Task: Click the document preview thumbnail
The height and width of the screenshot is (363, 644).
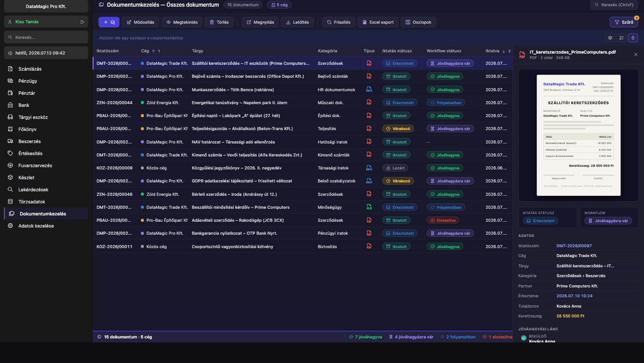Action: [x=579, y=135]
